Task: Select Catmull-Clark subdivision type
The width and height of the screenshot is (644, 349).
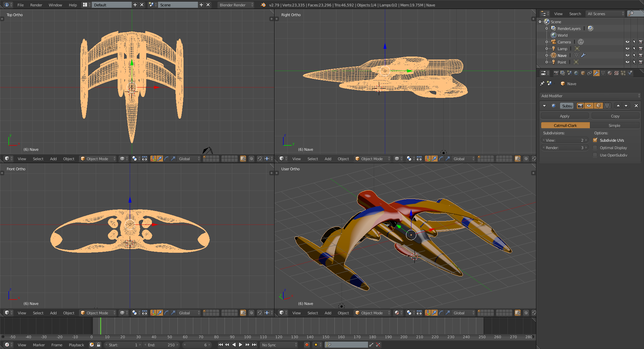Action: [x=565, y=125]
